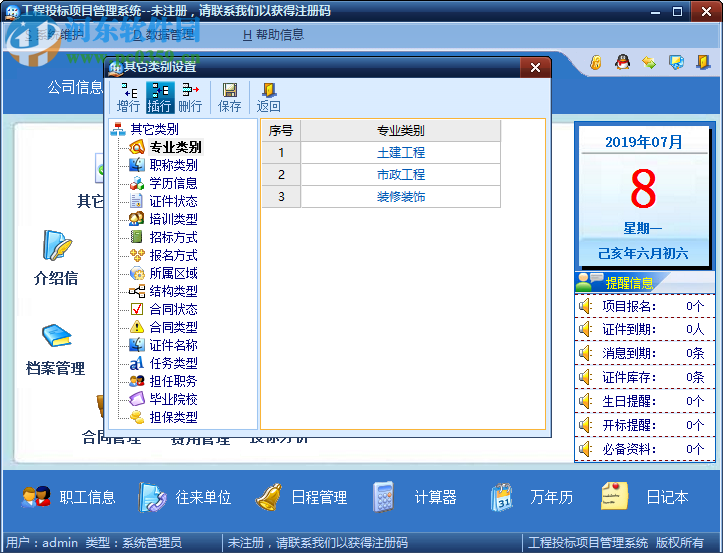
Task: Select row number 2 in the table
Action: click(281, 175)
